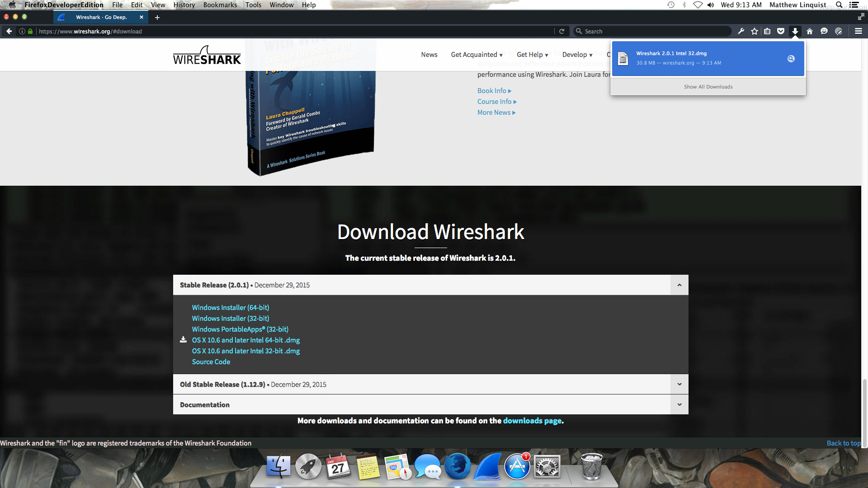Open Firefox Developer Edition Dock icon

458,466
